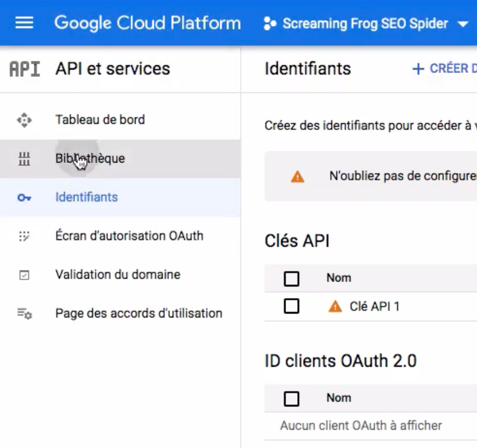Click the Screaming Frog SEO Spider project name
This screenshot has width=477, height=448.
365,24
